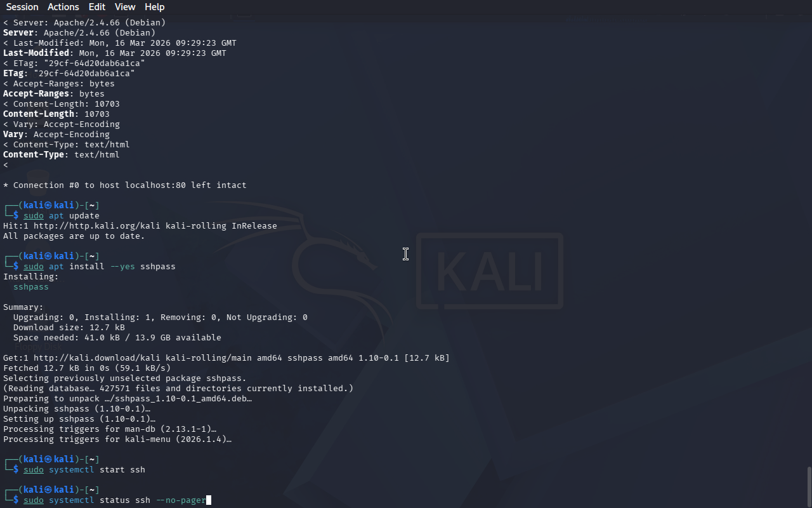The image size is (812, 508).
Task: Open the Edit menu
Action: click(97, 7)
